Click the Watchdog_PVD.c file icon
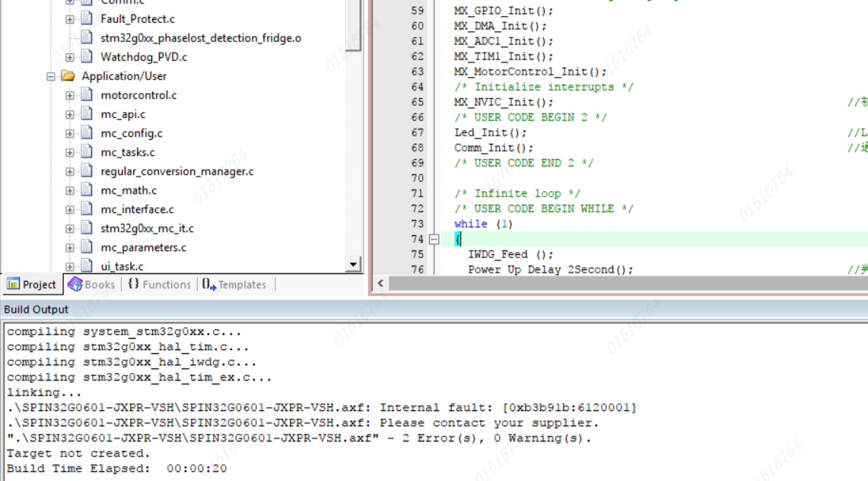This screenshot has height=481, width=868. pyautogui.click(x=87, y=57)
